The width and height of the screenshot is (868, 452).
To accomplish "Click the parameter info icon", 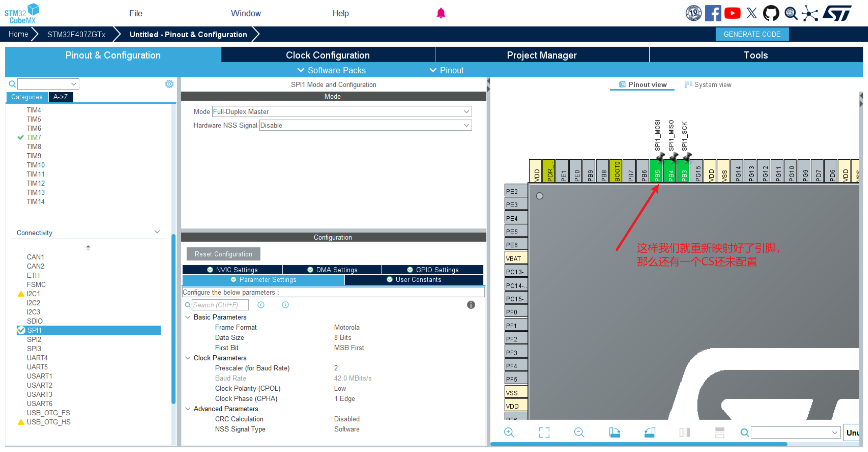I will (471, 305).
